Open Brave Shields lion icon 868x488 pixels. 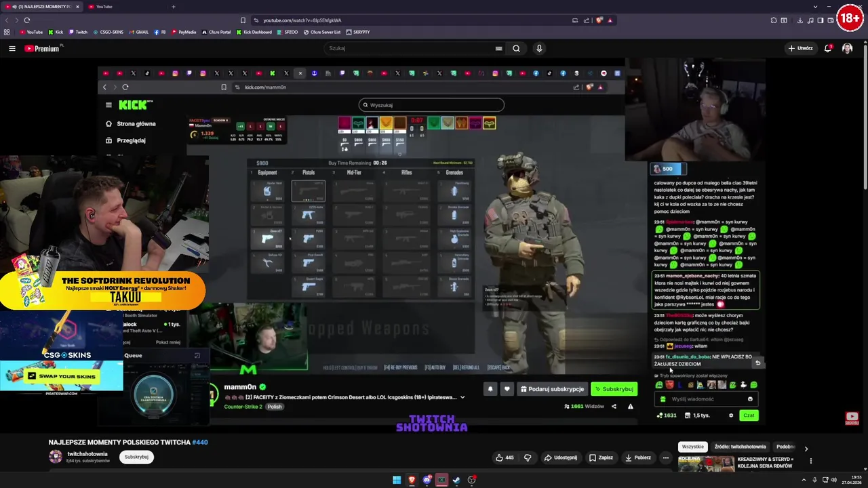click(x=599, y=20)
